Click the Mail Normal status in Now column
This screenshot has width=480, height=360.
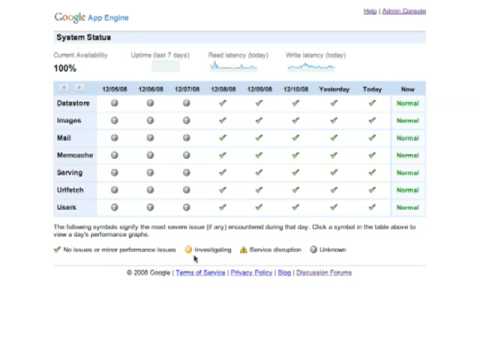click(408, 138)
